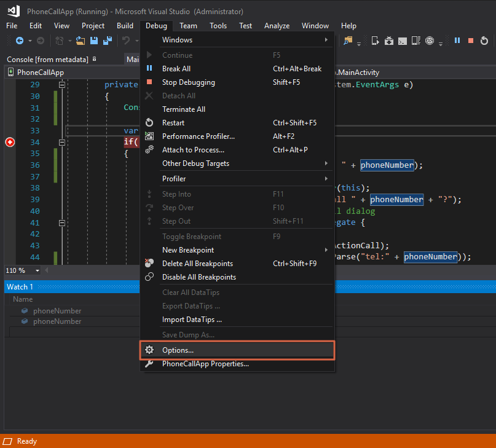
Task: Choose Stop Debugging from Debug menu
Action: tap(237, 82)
